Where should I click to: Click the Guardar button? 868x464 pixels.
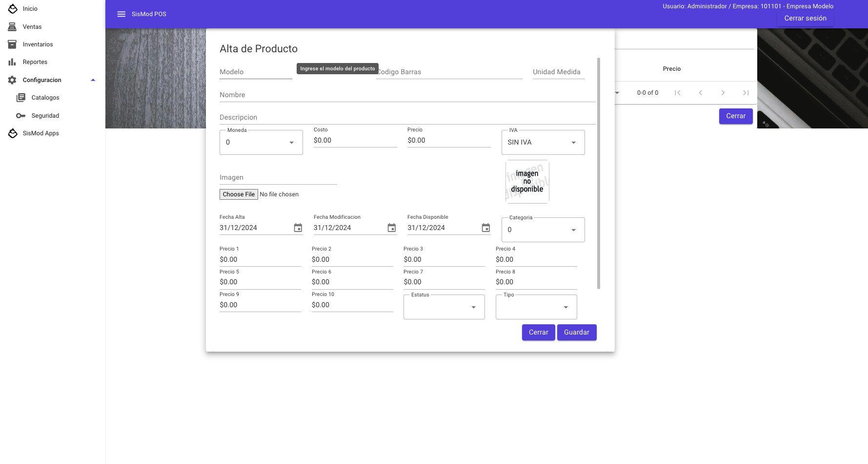click(577, 333)
